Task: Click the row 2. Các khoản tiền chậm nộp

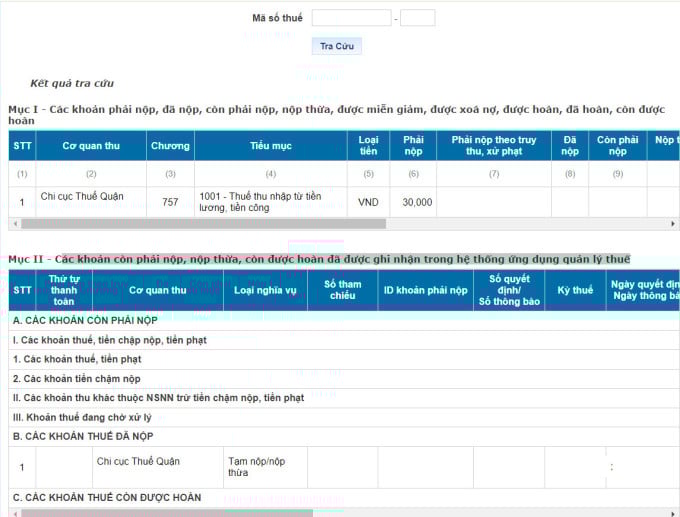Action: (x=76, y=379)
